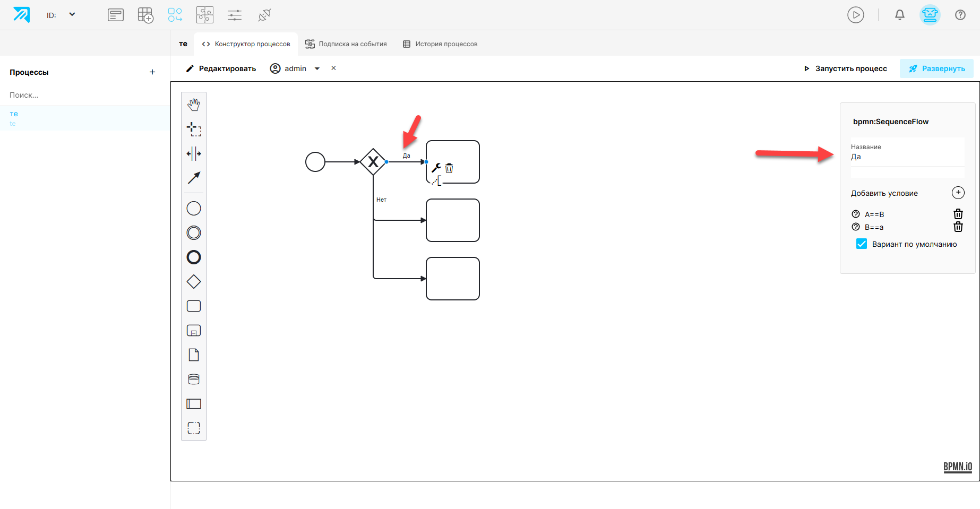980x509 pixels.
Task: Click the process search field 'Поиск...'
Action: (x=85, y=95)
